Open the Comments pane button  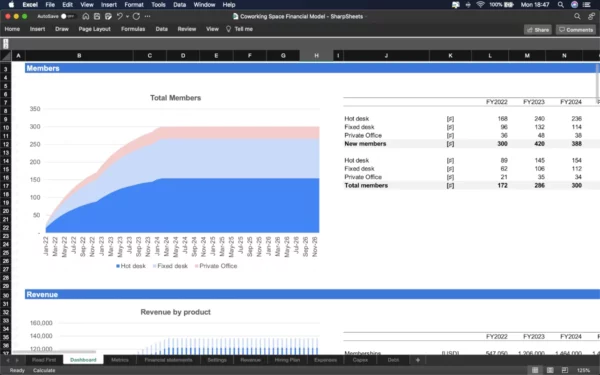pos(576,30)
